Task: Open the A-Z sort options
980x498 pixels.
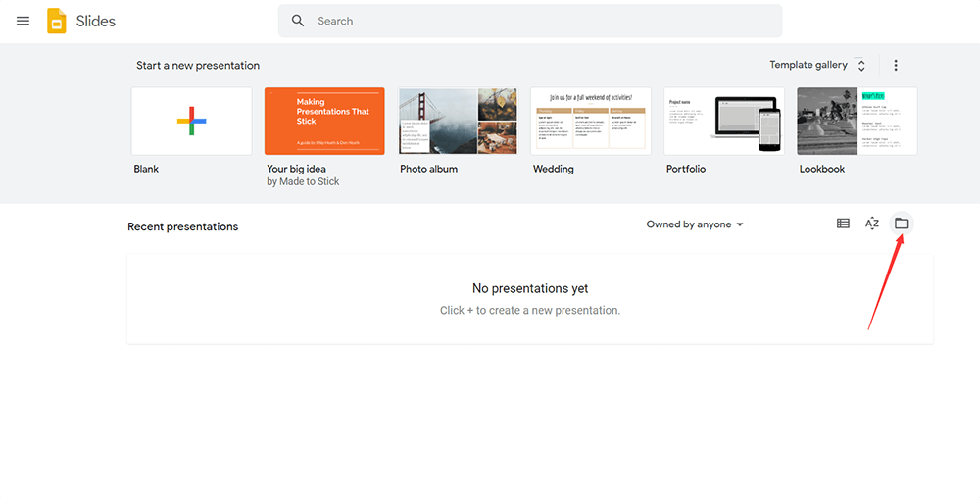Action: [x=872, y=224]
